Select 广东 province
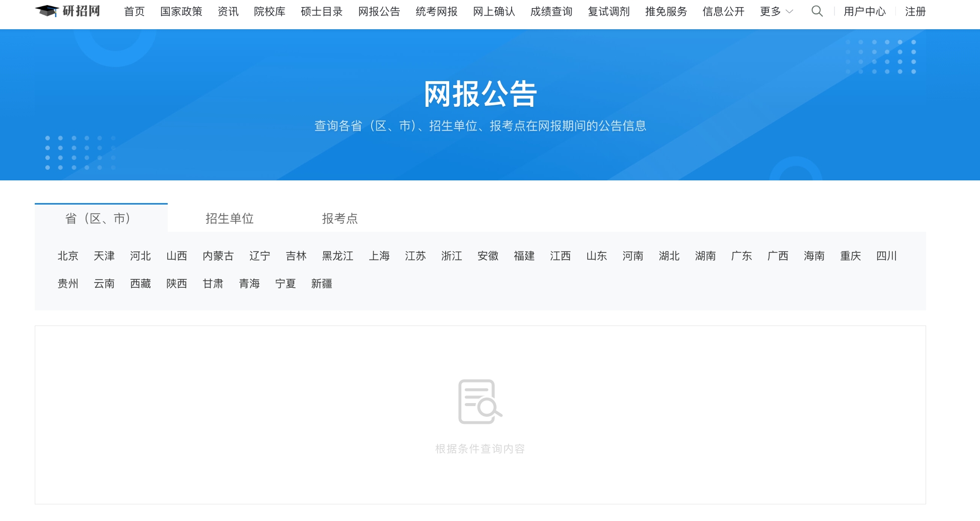This screenshot has height=521, width=980. tap(741, 256)
